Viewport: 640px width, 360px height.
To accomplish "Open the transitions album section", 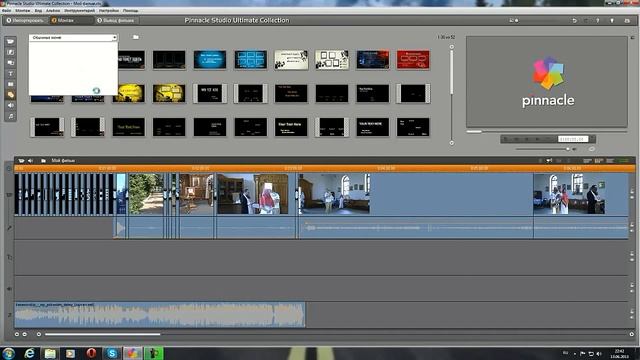I will click(11, 52).
